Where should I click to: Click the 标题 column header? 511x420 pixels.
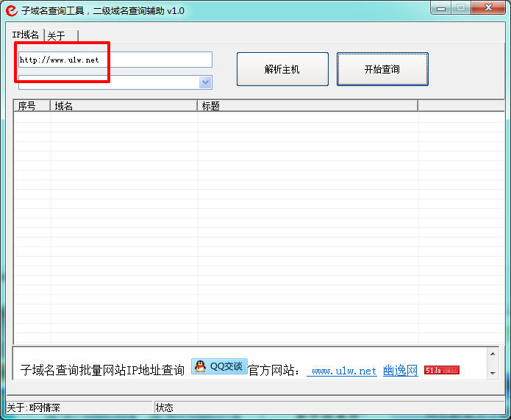(x=308, y=106)
